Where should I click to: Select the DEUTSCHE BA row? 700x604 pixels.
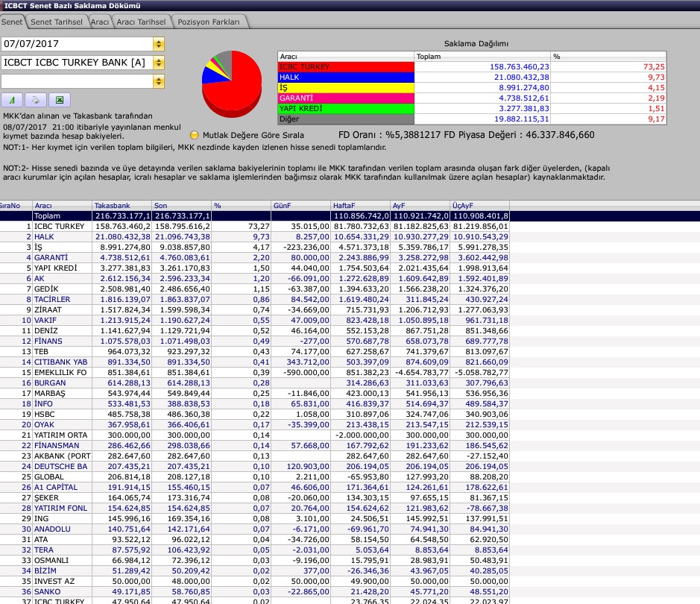coord(254,467)
